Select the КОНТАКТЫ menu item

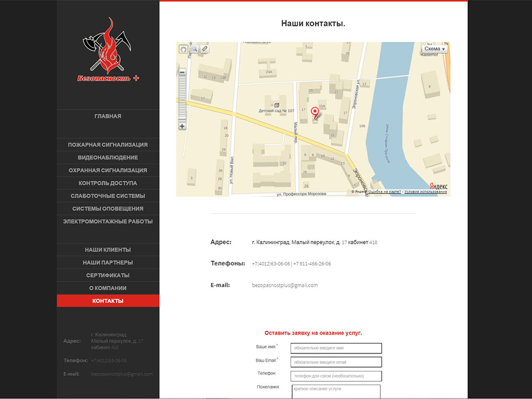pyautogui.click(x=108, y=301)
